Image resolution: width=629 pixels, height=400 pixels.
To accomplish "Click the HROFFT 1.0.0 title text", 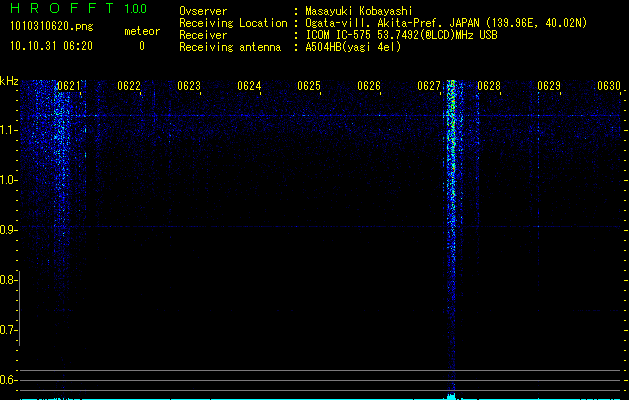I will coord(78,8).
